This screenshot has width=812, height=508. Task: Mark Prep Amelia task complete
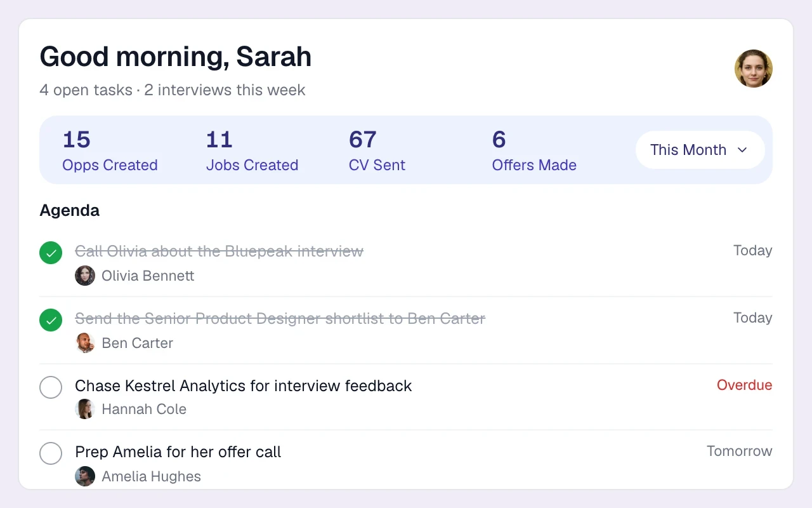(x=51, y=453)
